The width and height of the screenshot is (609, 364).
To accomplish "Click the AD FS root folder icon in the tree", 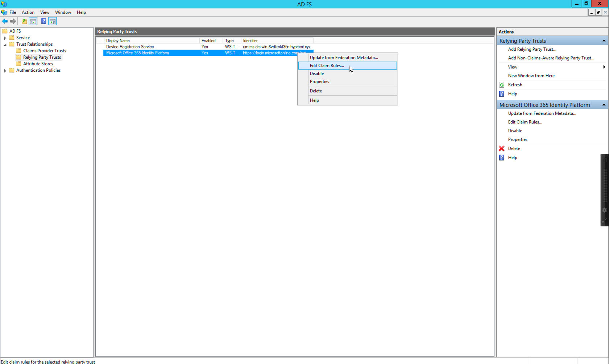I will [x=5, y=31].
